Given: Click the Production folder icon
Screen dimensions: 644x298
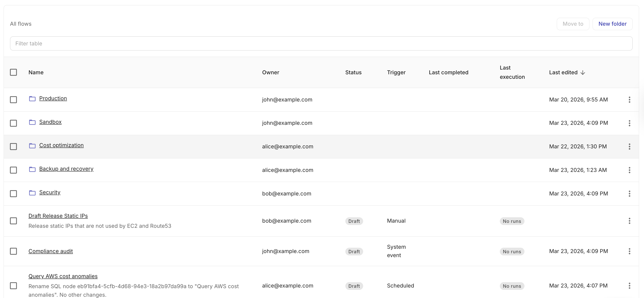Looking at the screenshot, I should [x=32, y=99].
